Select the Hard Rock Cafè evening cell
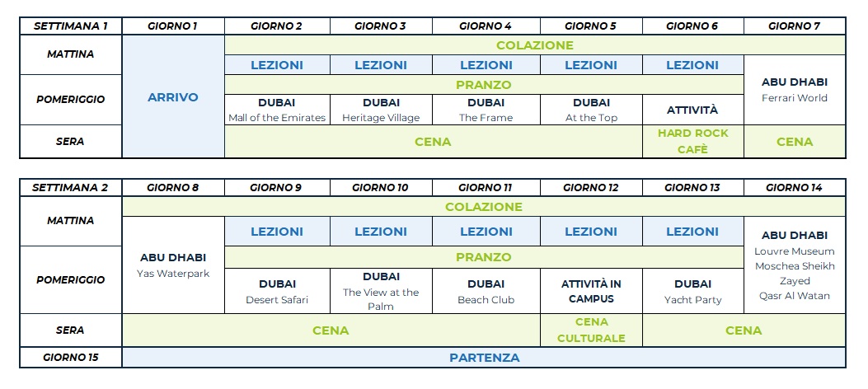The width and height of the screenshot is (868, 389). [692, 141]
